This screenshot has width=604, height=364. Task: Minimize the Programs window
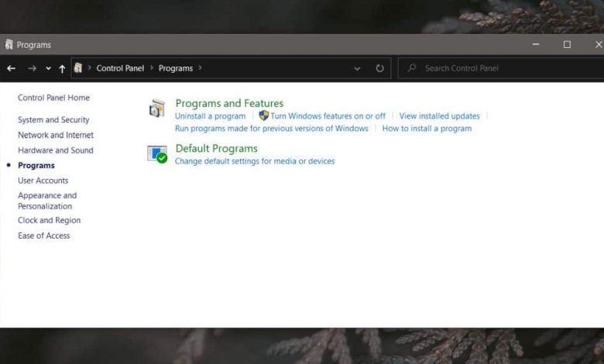[535, 44]
